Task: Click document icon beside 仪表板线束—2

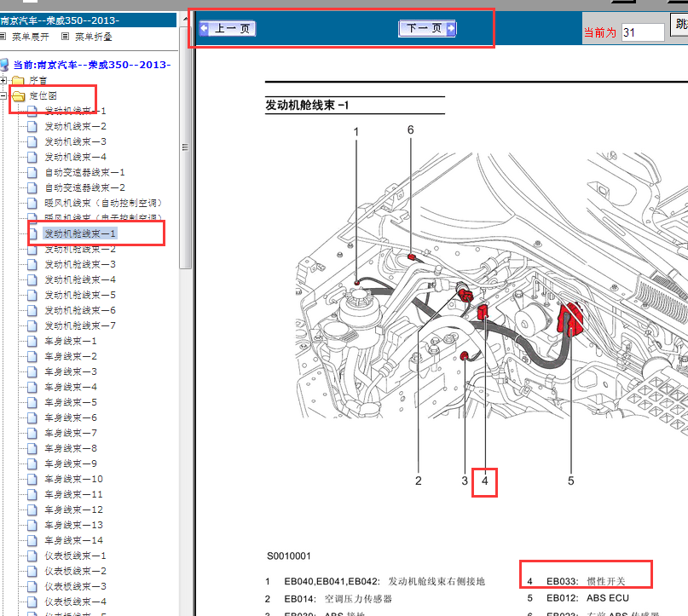Action: coord(32,572)
